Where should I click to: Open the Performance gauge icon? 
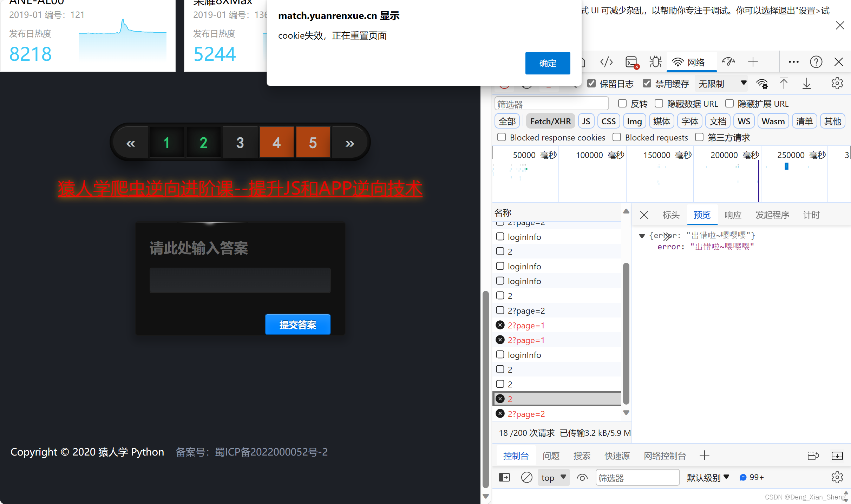click(728, 62)
